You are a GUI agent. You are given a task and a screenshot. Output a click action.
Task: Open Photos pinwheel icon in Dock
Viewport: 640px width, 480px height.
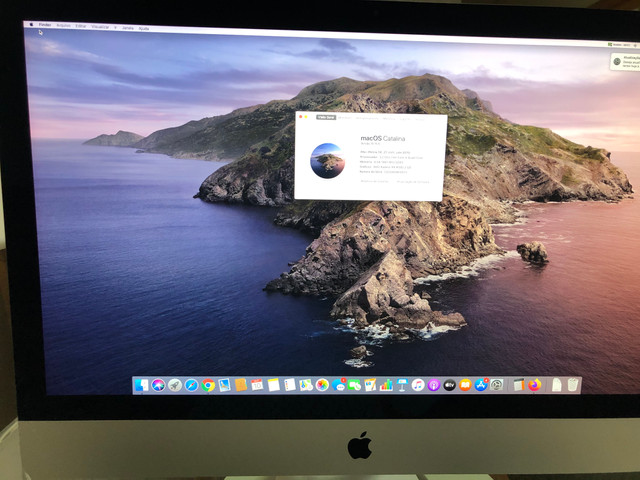pos(322,384)
